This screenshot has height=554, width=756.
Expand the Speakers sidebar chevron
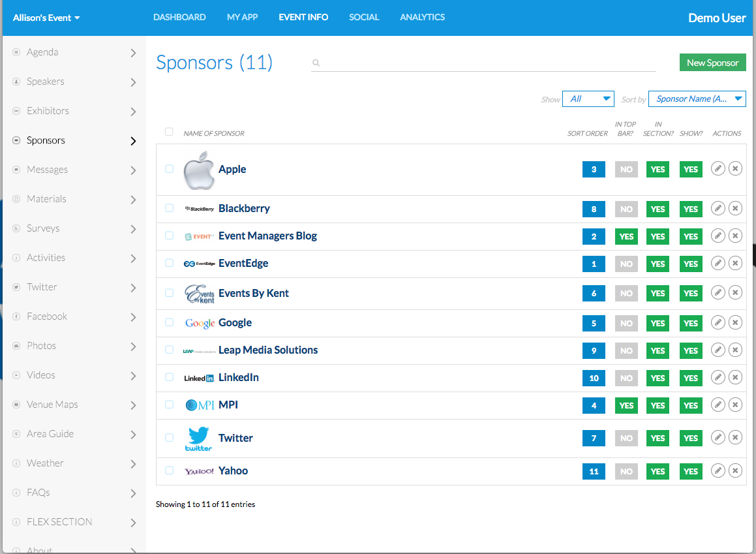coord(134,82)
